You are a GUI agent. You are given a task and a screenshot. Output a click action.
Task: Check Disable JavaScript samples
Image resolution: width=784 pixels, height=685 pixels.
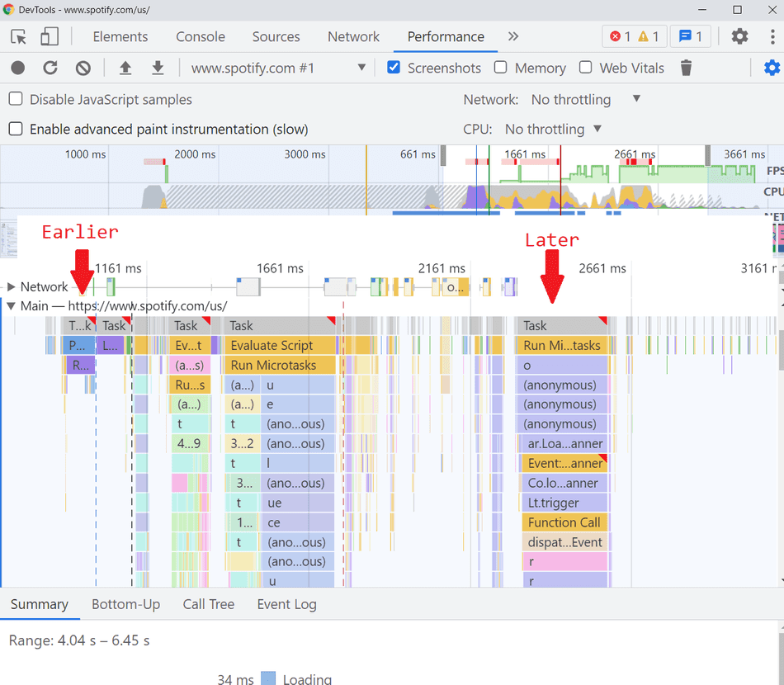pyautogui.click(x=16, y=99)
